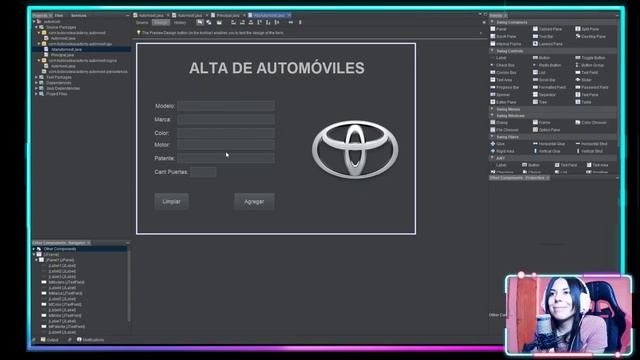Switch editor to Design view
Image resolution: width=640 pixels, height=360 pixels.
pos(160,22)
